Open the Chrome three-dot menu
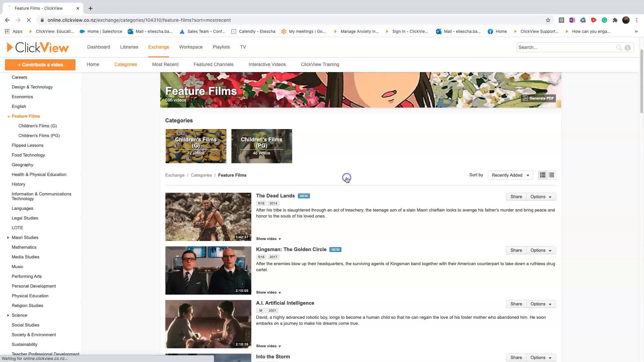The image size is (644, 362). pos(637,20)
